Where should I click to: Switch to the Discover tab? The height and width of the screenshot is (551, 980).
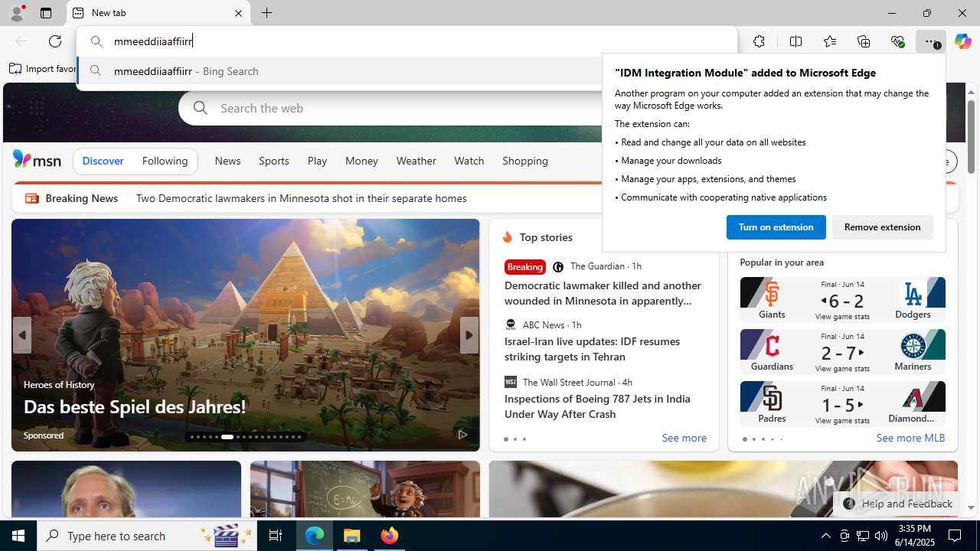[103, 161]
